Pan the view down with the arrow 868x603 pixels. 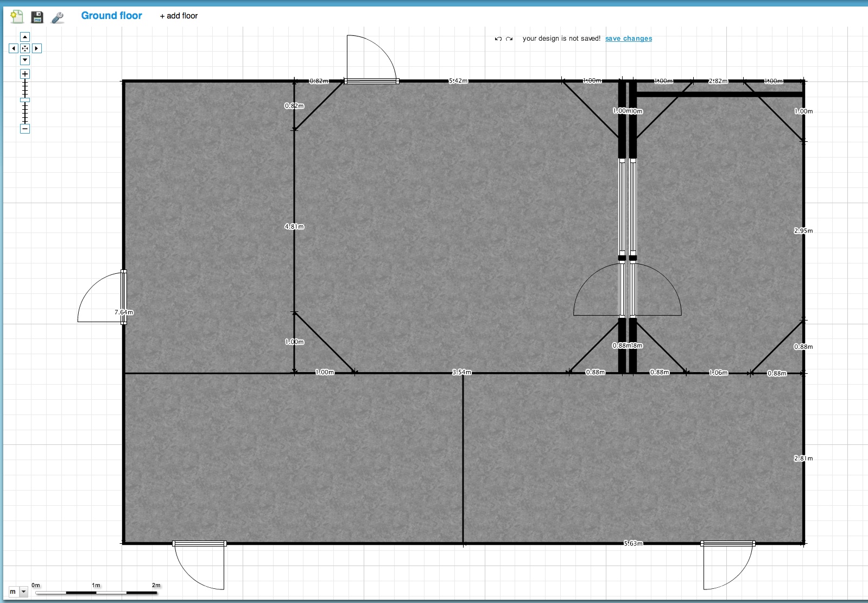25,60
